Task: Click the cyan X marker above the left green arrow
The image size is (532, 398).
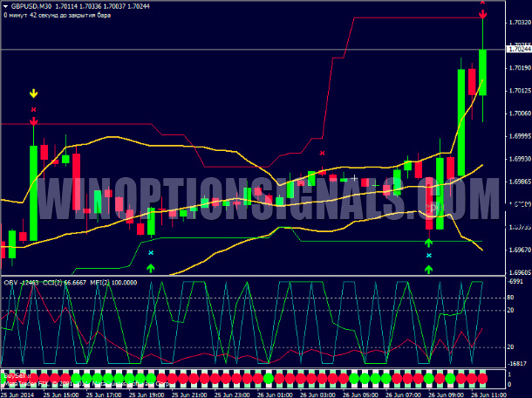Action: point(151,253)
